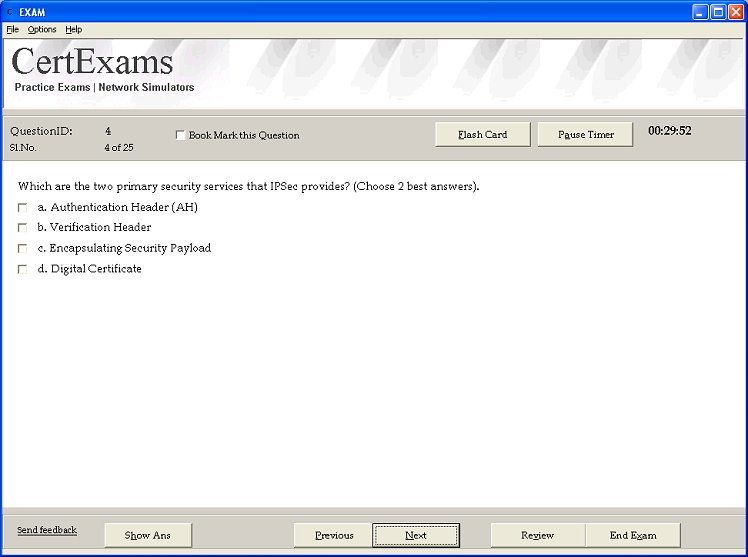The height and width of the screenshot is (557, 748).
Task: Pause the exam timer
Action: pyautogui.click(x=585, y=134)
